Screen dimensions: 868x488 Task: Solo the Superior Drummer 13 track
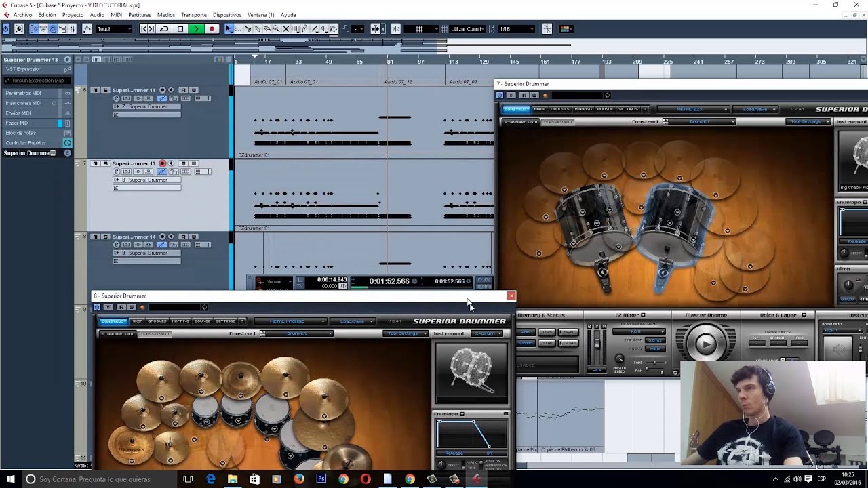point(105,163)
